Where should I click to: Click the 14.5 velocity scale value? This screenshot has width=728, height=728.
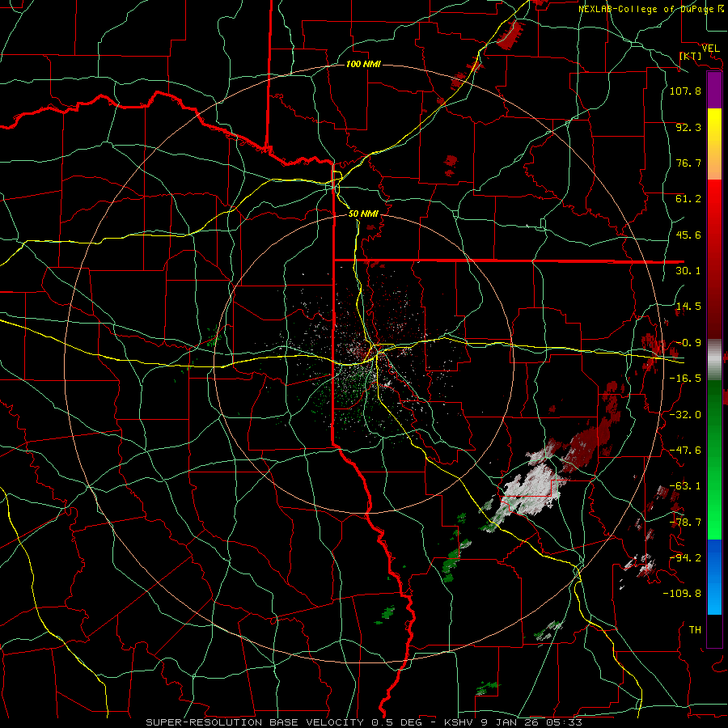[688, 307]
